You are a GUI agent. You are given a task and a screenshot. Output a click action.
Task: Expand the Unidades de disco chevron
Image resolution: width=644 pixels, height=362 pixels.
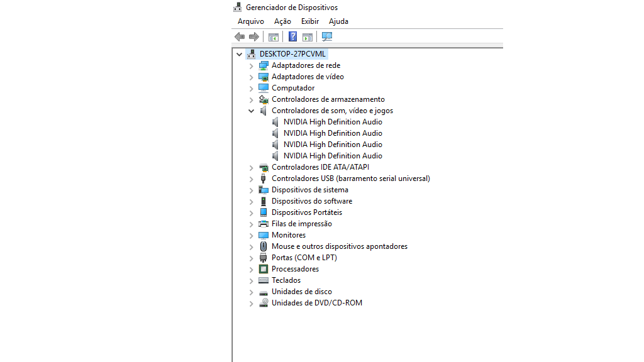(x=251, y=292)
